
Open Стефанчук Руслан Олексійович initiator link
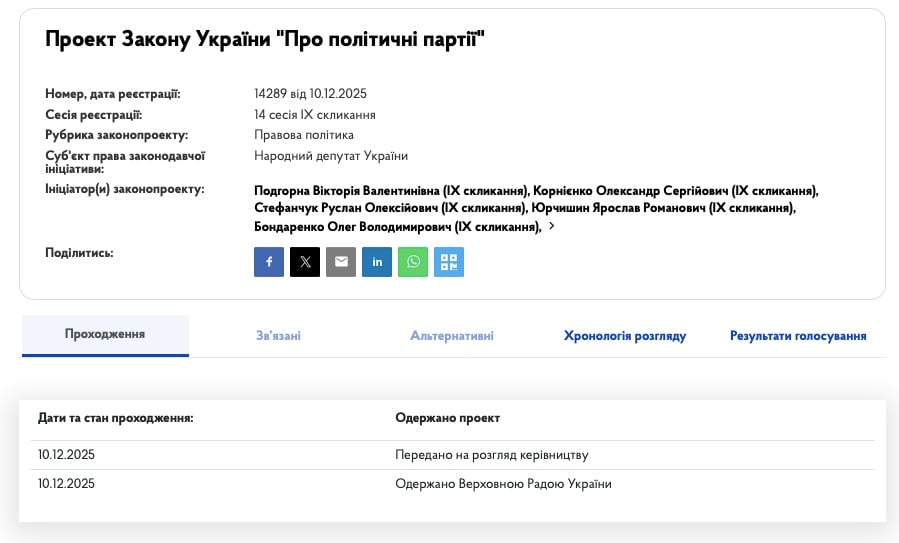click(x=390, y=208)
